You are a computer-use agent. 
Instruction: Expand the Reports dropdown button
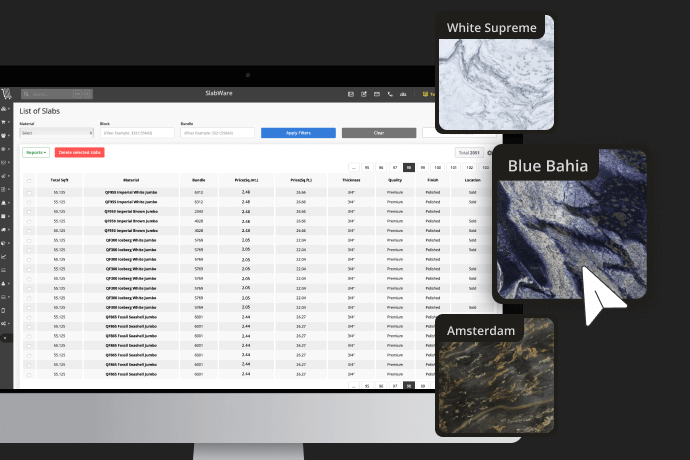pyautogui.click(x=35, y=152)
